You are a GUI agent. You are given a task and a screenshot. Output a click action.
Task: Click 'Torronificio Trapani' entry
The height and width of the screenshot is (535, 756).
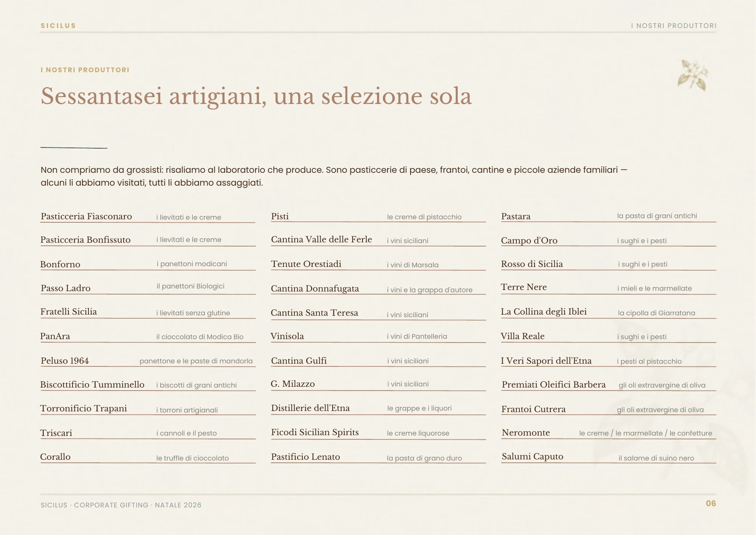pyautogui.click(x=84, y=408)
